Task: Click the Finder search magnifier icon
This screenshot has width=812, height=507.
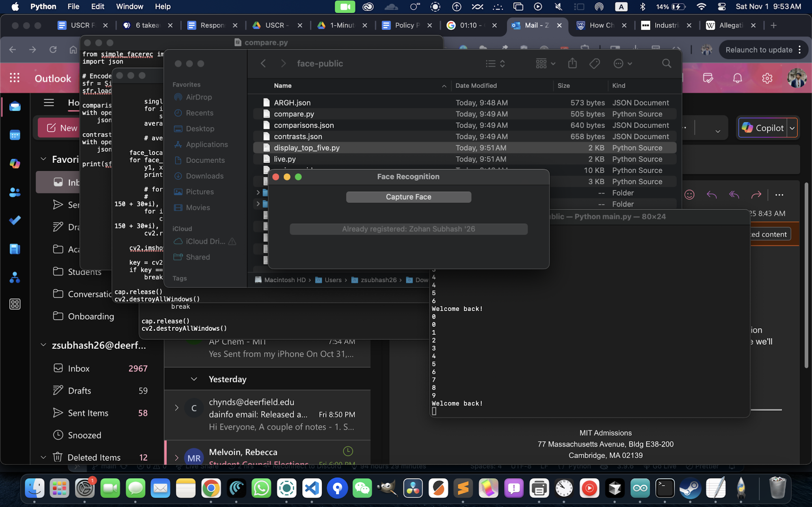Action: [x=666, y=63]
